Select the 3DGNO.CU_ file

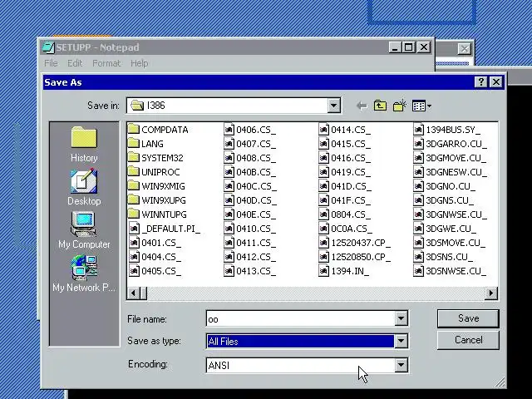tap(444, 186)
